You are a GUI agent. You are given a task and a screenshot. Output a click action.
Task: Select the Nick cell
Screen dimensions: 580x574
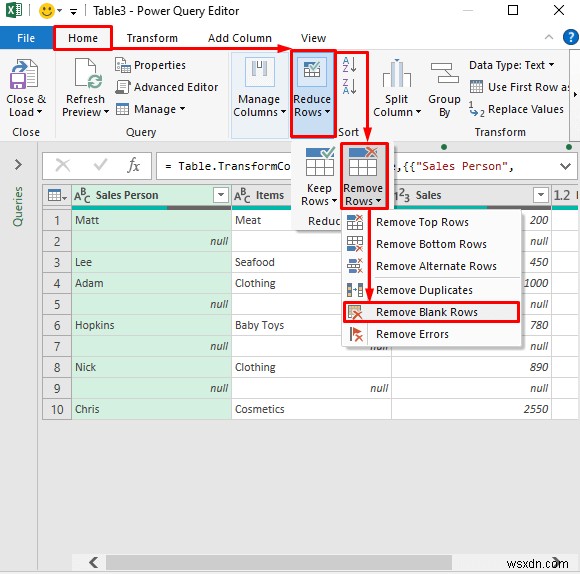[x=151, y=367]
